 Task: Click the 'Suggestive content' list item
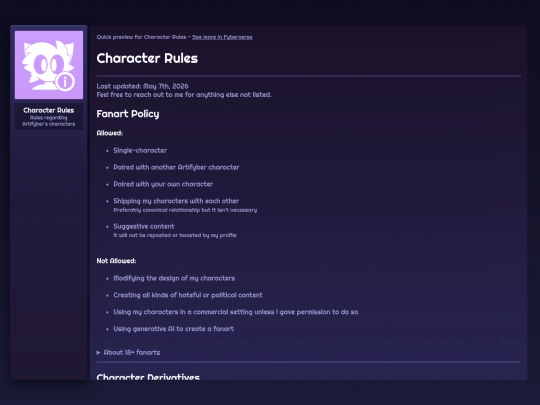[x=144, y=226]
